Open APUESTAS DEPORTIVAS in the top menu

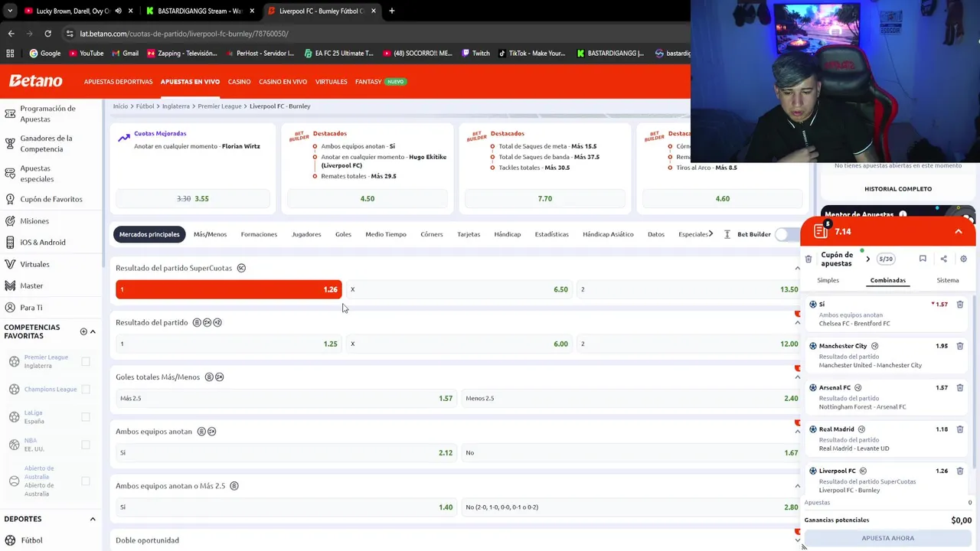(x=118, y=82)
